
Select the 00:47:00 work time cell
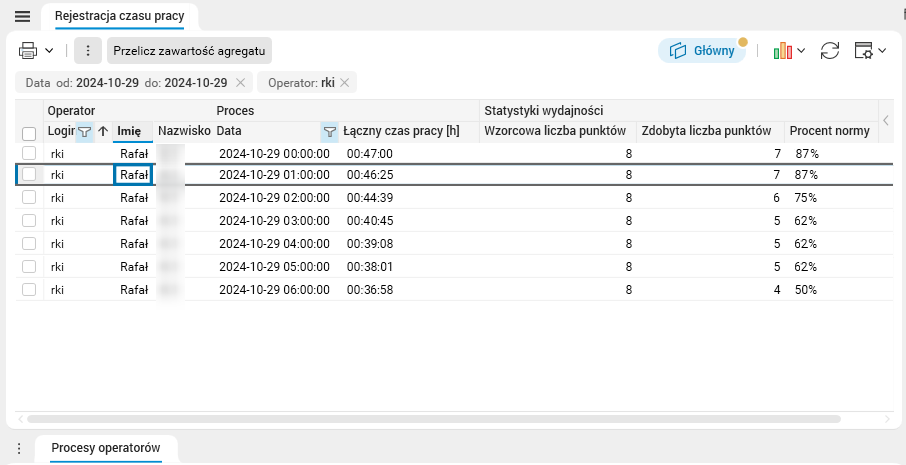[x=370, y=154]
